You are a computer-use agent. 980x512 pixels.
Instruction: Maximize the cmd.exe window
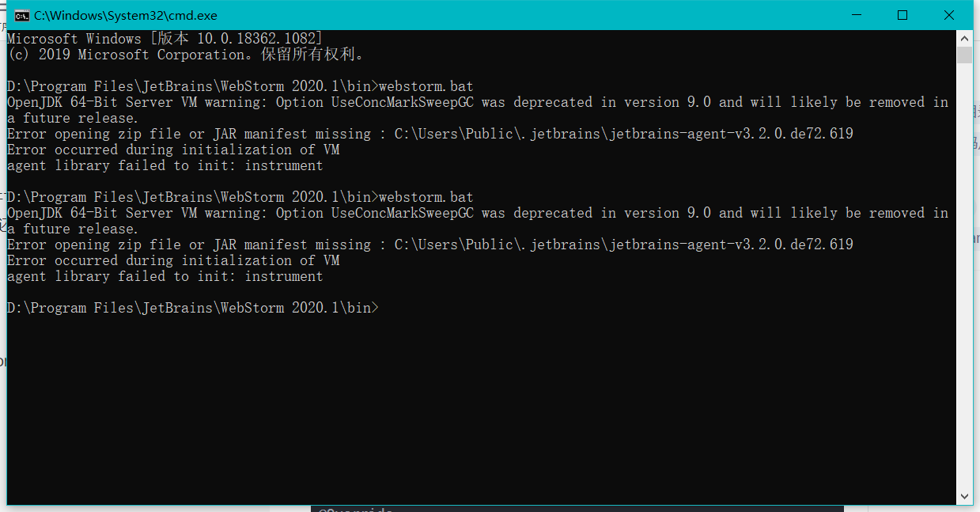(902, 15)
